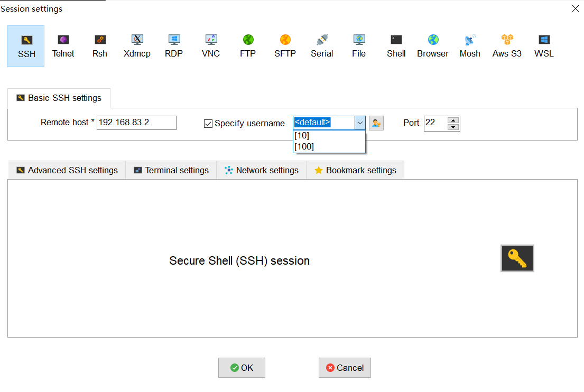584x392 pixels.
Task: Close the Session settings dialog
Action: [x=576, y=8]
